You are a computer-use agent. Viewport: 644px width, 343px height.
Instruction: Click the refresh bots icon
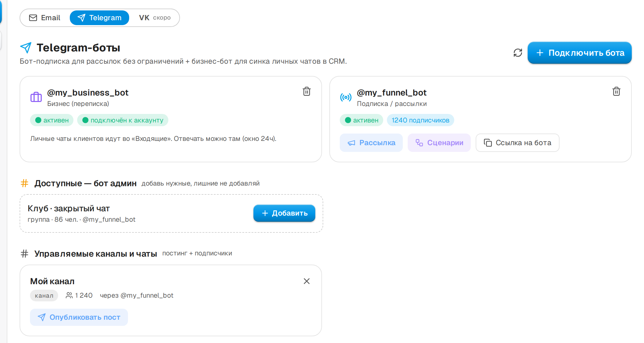pos(518,53)
